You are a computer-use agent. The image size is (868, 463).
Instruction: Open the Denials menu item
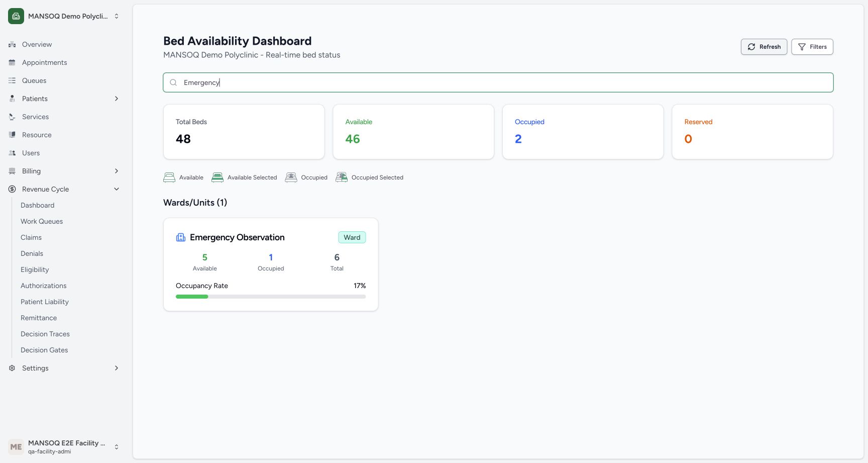tap(32, 253)
